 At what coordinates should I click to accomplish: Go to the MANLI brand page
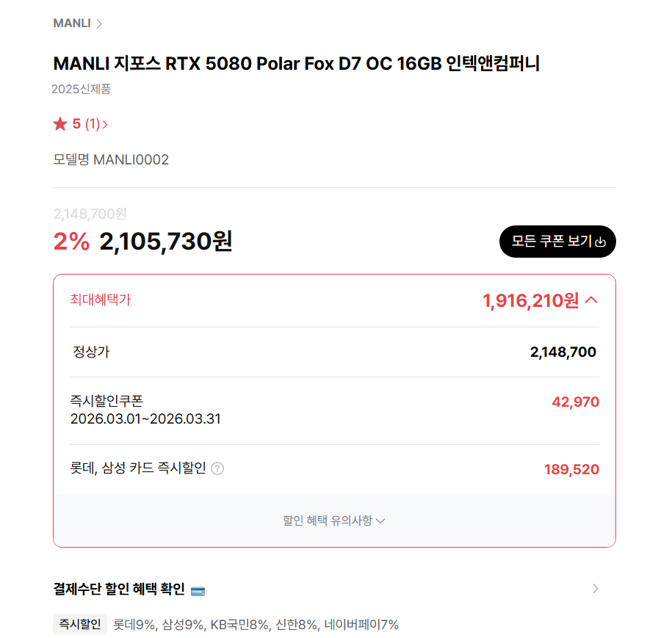72,23
